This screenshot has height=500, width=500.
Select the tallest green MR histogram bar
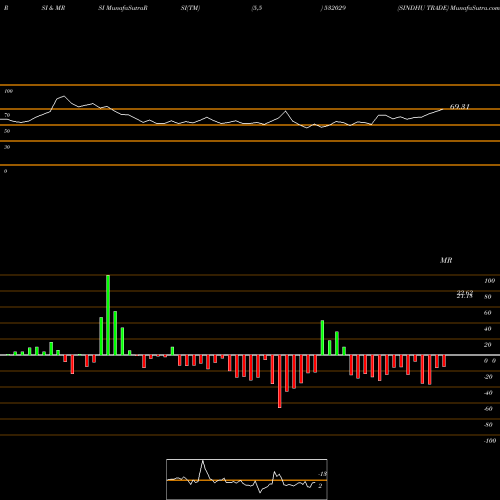(108, 315)
